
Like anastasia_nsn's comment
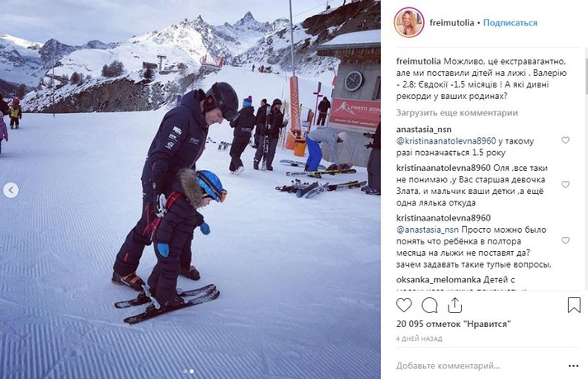565,140
